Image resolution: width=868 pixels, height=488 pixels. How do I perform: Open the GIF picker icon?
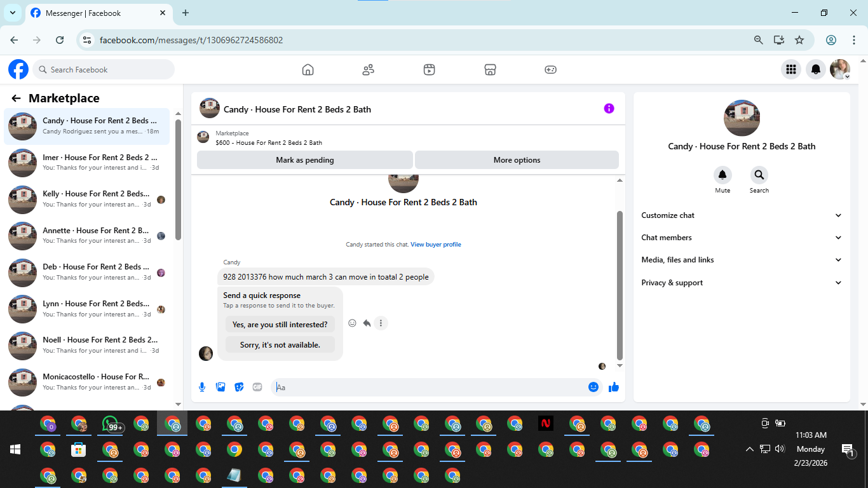click(x=257, y=387)
